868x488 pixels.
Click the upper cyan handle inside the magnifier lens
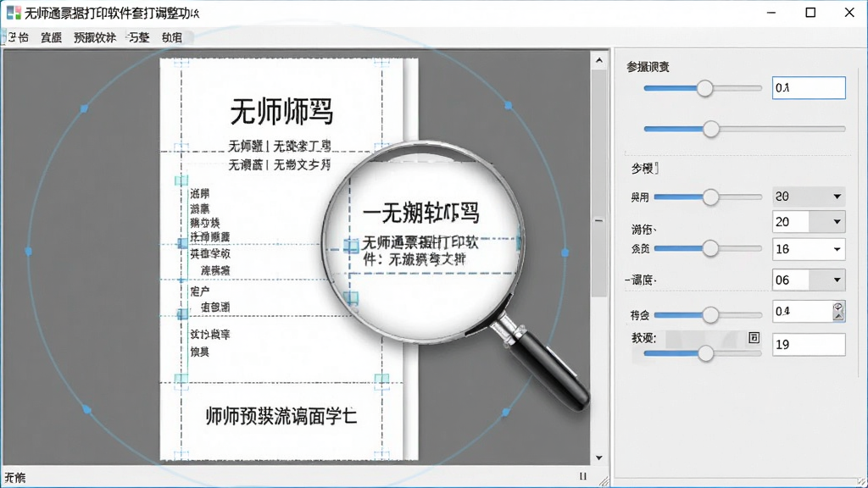pyautogui.click(x=351, y=245)
